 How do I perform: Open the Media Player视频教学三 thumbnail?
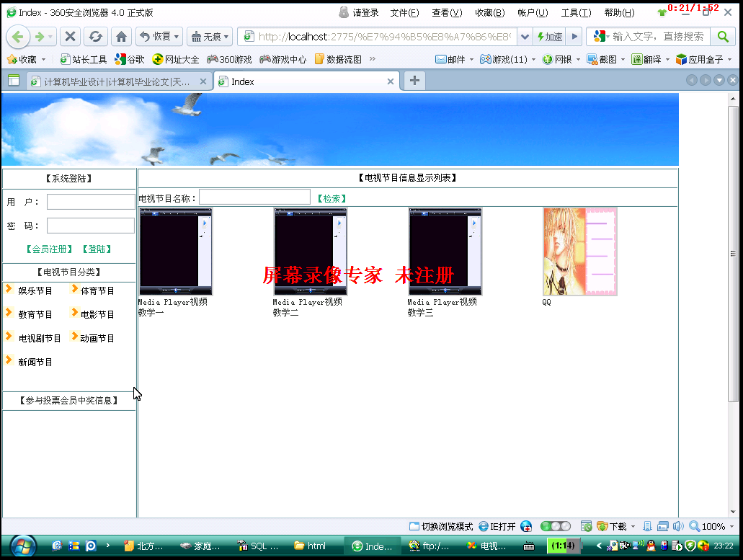(445, 252)
